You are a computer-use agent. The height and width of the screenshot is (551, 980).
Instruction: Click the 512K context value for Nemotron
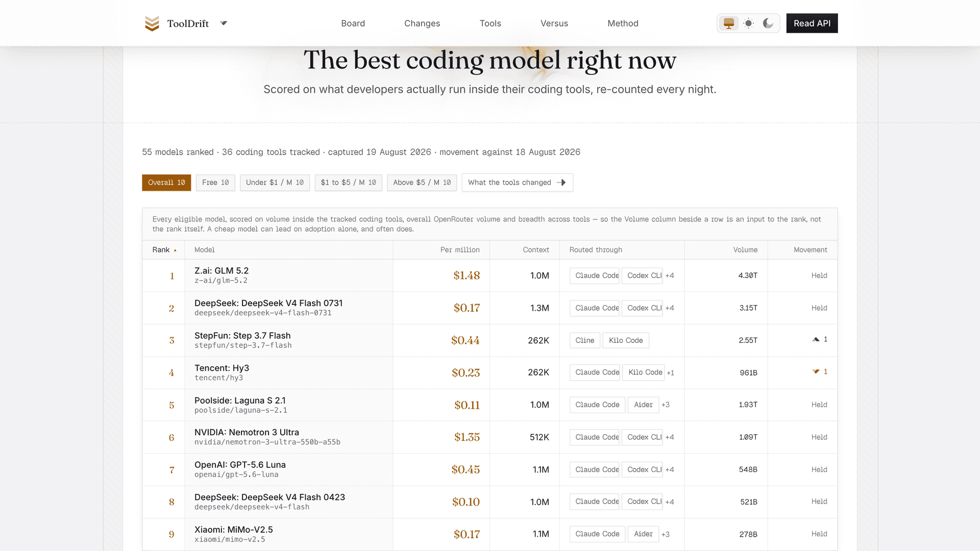540,437
